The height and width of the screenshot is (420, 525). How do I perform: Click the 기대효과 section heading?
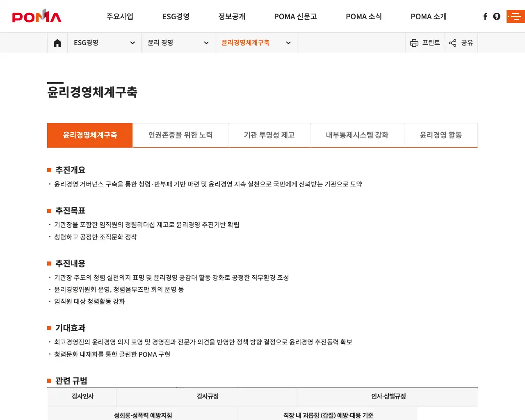71,328
